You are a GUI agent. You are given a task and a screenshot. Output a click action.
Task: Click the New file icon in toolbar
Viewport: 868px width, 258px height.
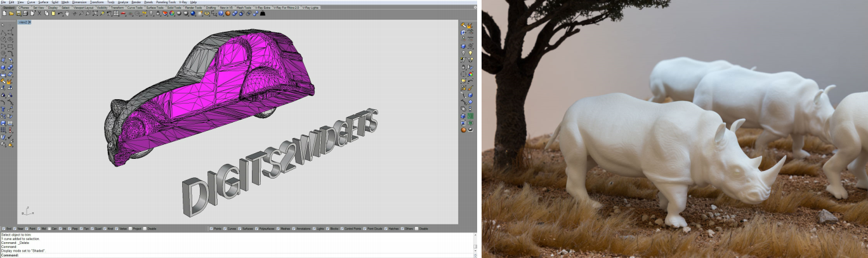point(4,13)
